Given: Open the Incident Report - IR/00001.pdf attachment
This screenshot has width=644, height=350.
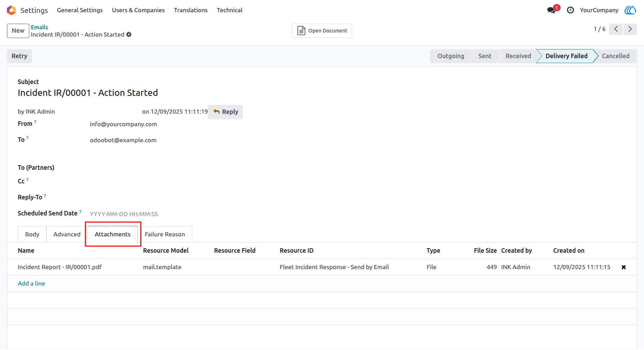Looking at the screenshot, I should coord(60,267).
